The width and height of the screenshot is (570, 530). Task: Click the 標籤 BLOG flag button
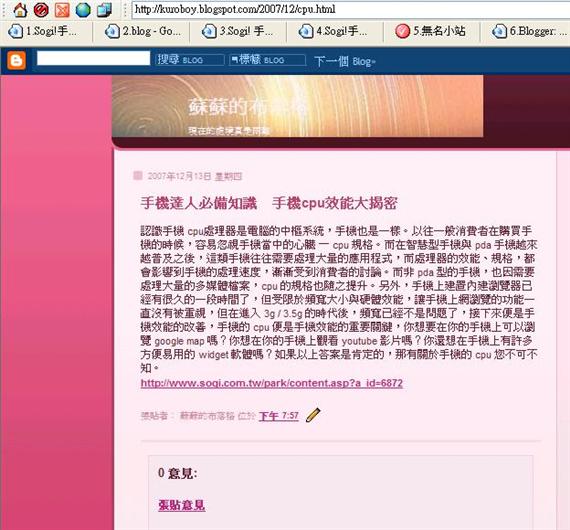(268, 60)
